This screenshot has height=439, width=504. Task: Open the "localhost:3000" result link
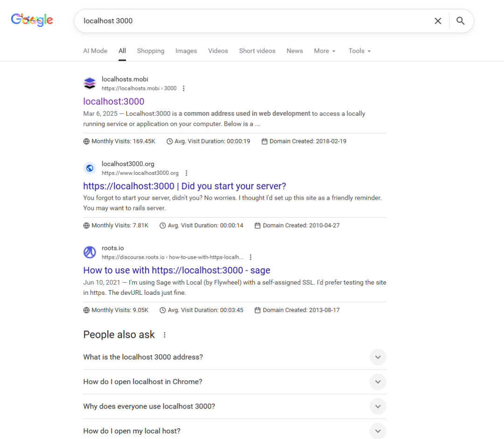pos(114,102)
